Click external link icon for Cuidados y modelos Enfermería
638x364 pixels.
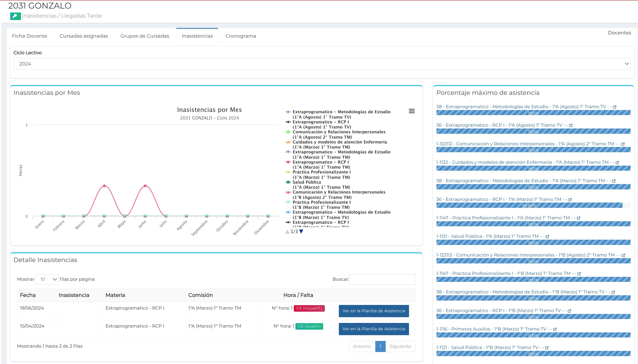pyautogui.click(x=617, y=162)
